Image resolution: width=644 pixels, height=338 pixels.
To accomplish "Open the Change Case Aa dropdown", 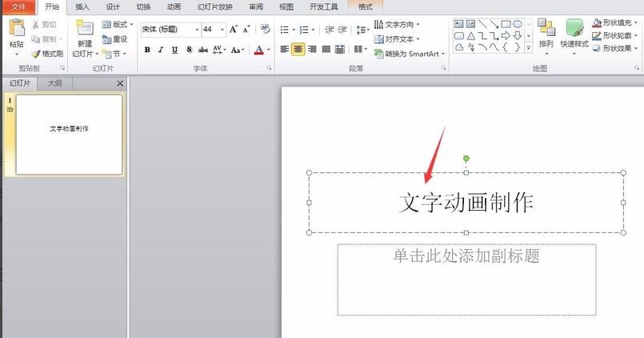I will [x=238, y=50].
